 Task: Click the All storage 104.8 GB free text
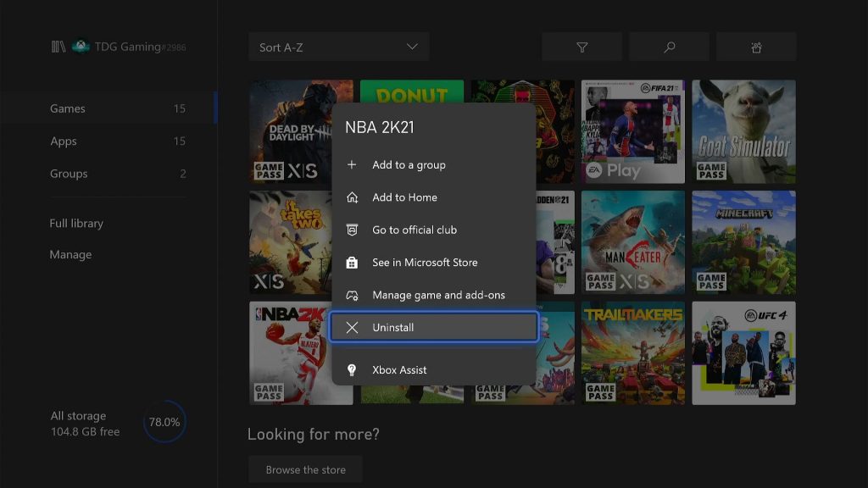[x=86, y=424]
